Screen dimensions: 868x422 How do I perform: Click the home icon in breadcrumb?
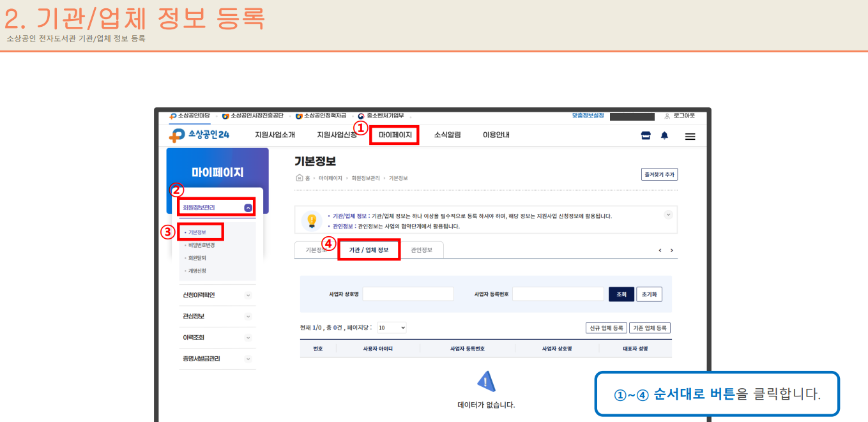pyautogui.click(x=299, y=178)
